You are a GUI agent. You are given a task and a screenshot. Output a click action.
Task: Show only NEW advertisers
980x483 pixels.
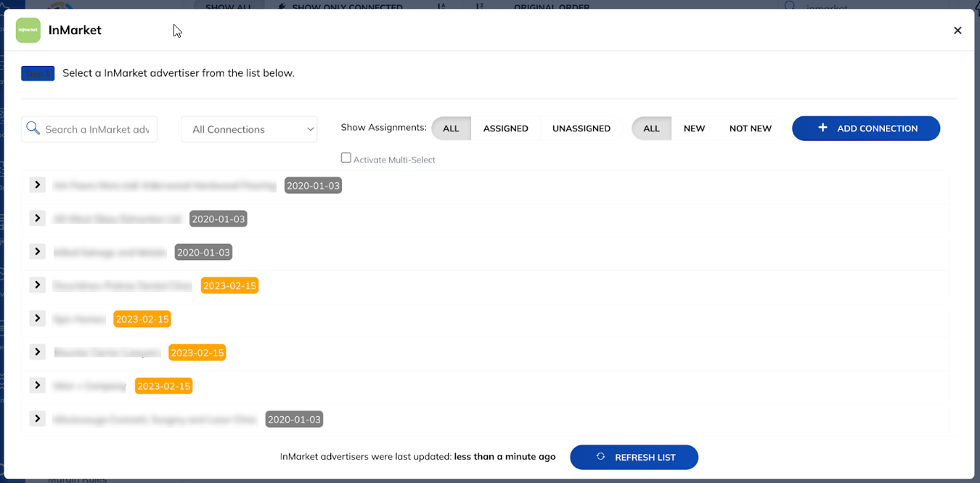click(x=695, y=129)
